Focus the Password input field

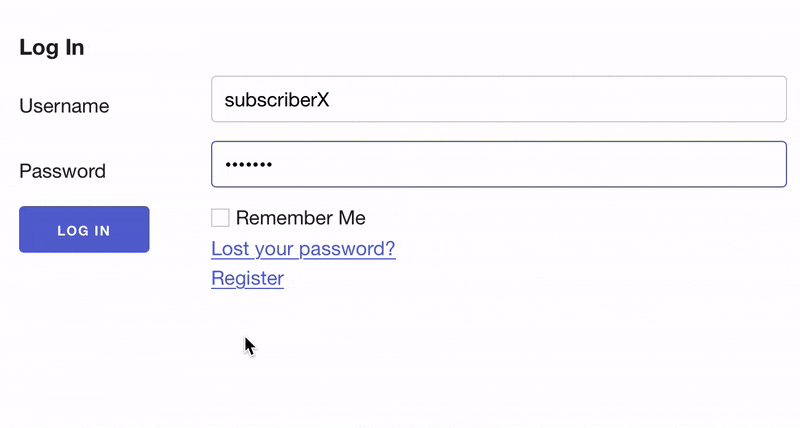coord(498,164)
